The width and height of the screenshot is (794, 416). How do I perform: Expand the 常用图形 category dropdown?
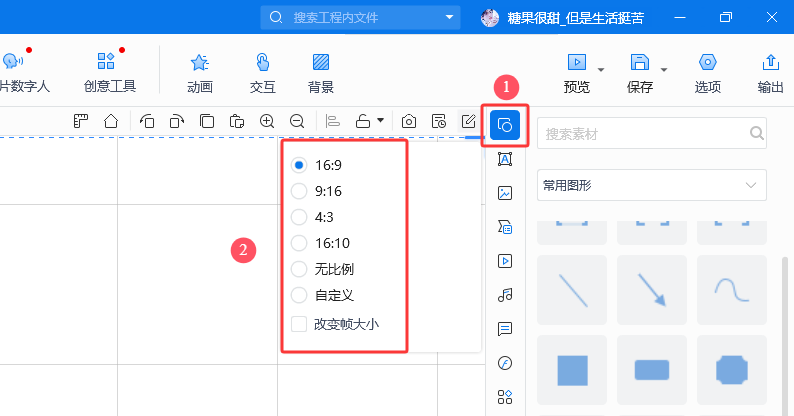point(651,185)
